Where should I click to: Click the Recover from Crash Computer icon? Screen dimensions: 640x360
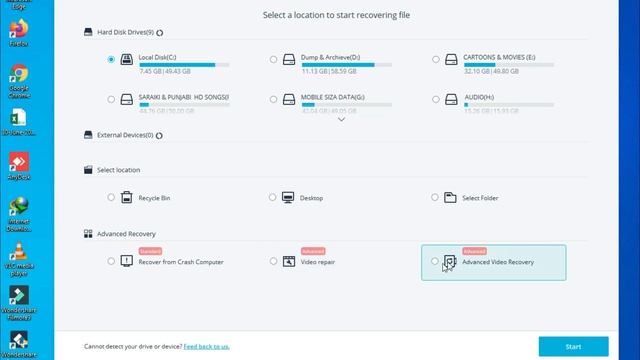[127, 261]
